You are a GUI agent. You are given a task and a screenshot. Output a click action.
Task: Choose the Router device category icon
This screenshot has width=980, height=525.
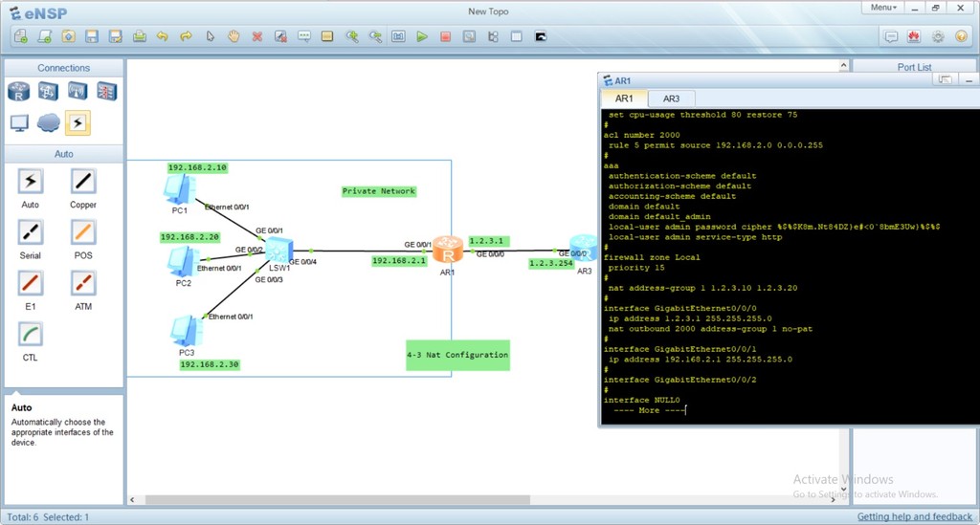tap(19, 91)
